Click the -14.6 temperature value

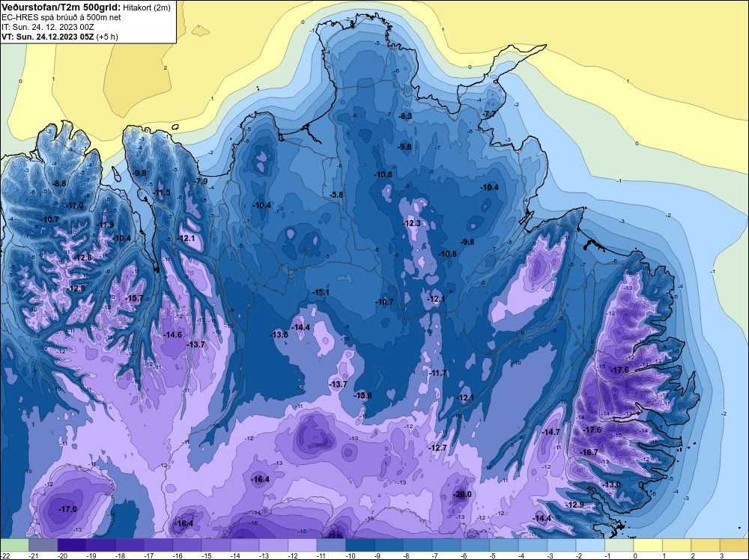pos(172,335)
